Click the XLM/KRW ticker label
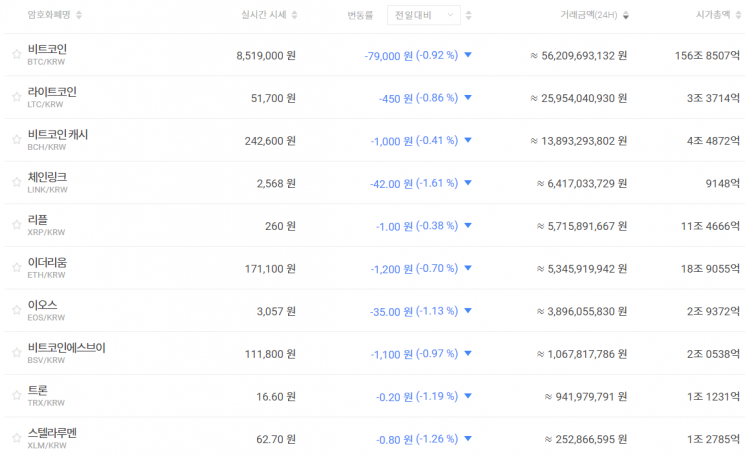 pos(47,446)
